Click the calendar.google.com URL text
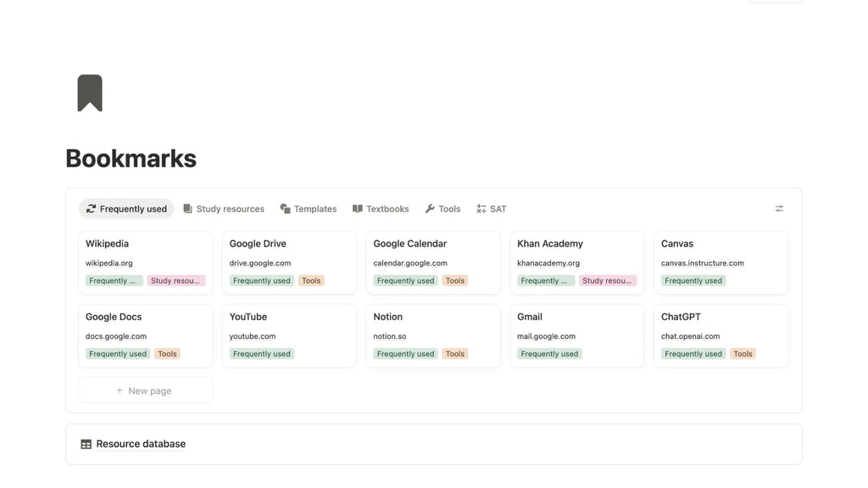The height and width of the screenshot is (488, 868). (x=410, y=263)
